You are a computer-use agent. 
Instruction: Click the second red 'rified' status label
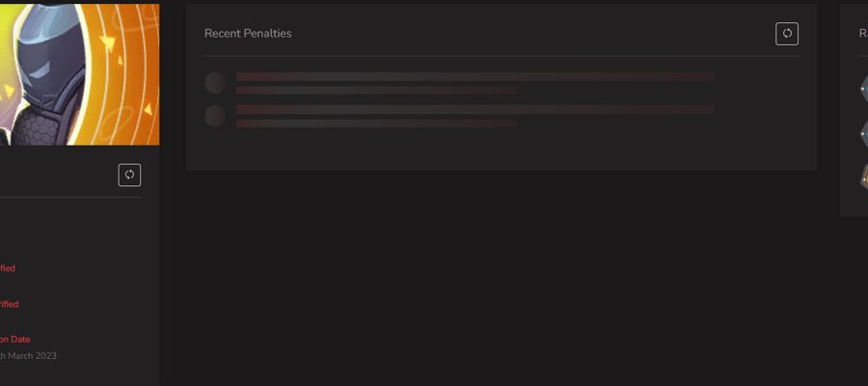coord(9,304)
